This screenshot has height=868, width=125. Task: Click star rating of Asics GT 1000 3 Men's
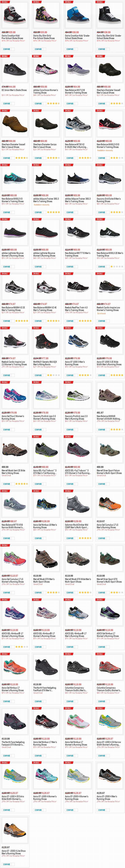(85, 375)
